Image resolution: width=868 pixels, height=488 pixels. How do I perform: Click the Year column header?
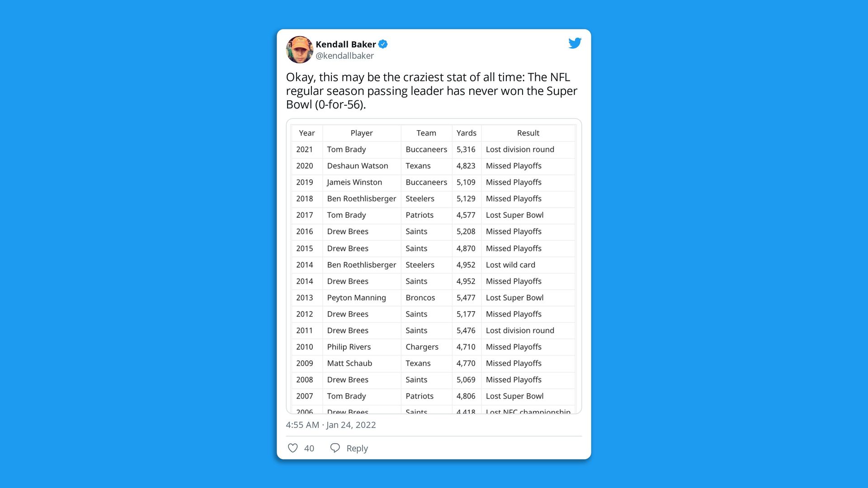(x=307, y=133)
